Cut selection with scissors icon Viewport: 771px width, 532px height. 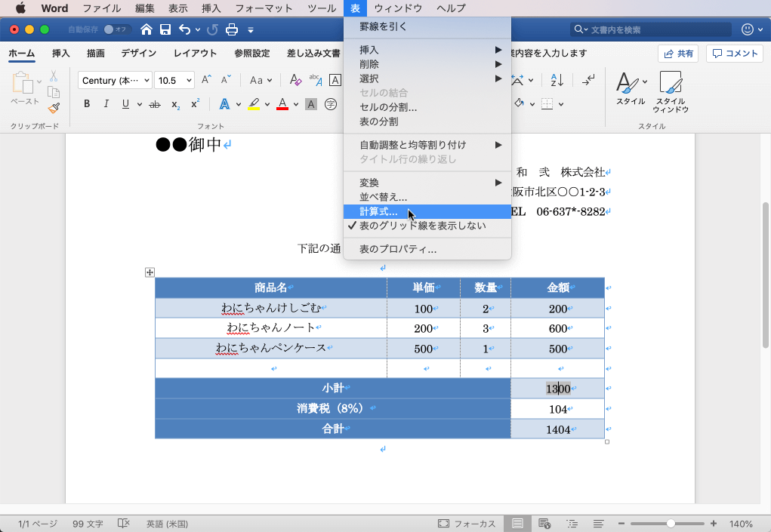tap(54, 76)
